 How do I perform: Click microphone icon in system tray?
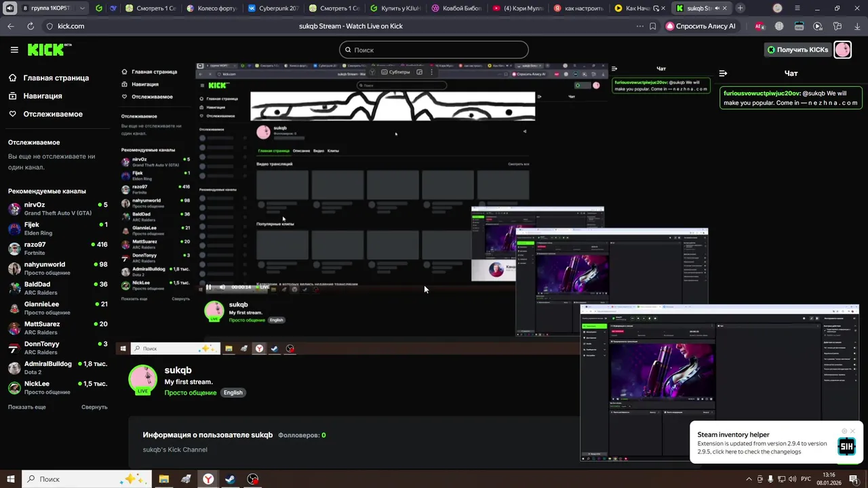[770, 479]
